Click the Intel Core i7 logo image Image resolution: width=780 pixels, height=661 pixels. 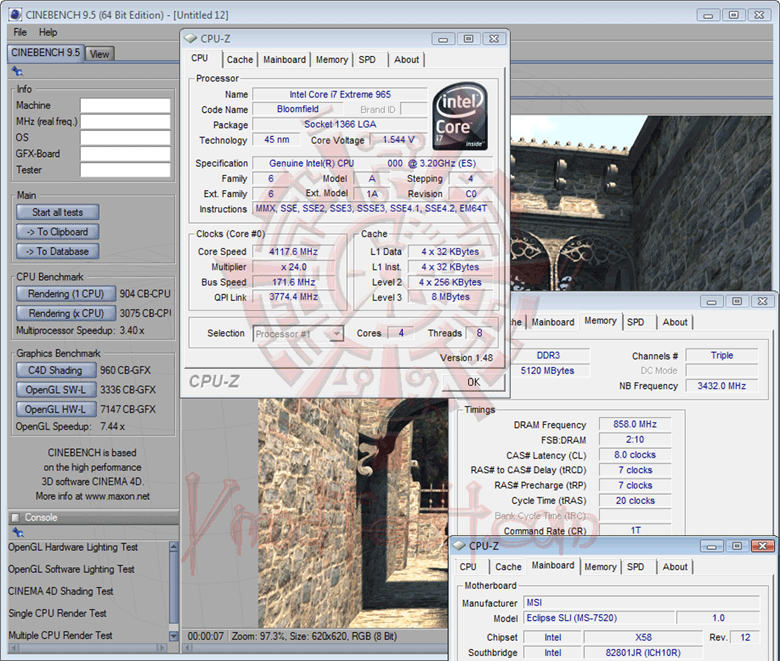460,116
